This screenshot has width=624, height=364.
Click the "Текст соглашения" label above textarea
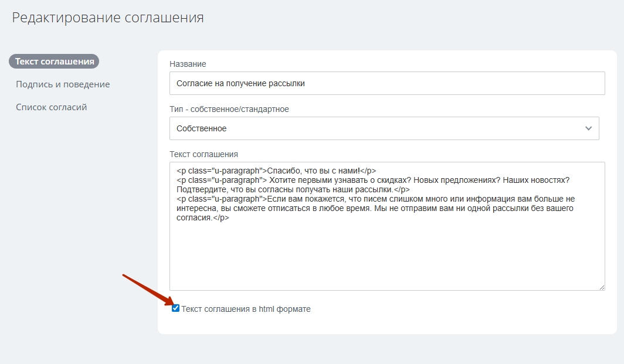pyautogui.click(x=204, y=154)
